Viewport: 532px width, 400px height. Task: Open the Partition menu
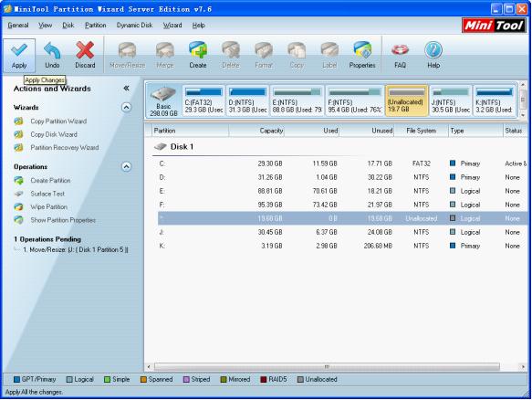click(x=95, y=26)
